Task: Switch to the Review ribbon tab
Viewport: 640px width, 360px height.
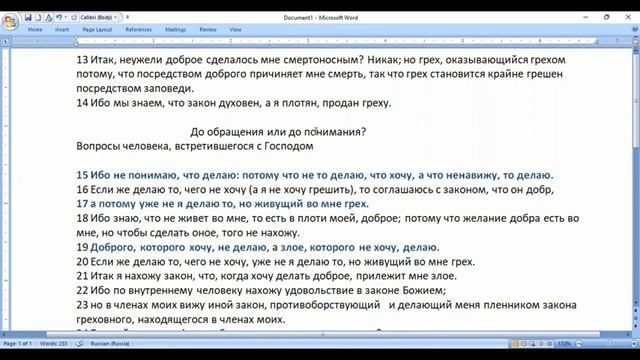Action: tap(208, 29)
